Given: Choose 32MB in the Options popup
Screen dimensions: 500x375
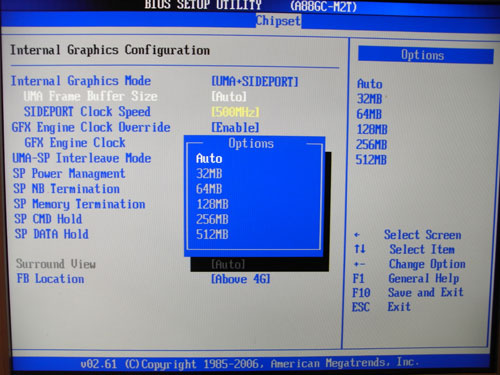Looking at the screenshot, I should coord(209,174).
